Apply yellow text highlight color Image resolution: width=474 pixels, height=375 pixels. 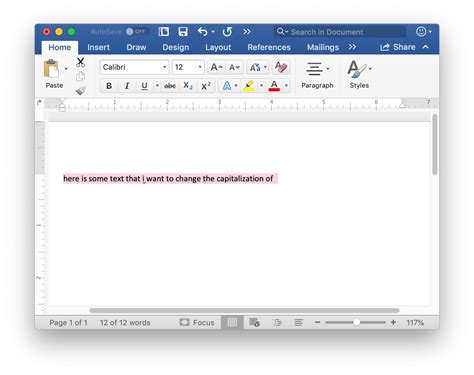pyautogui.click(x=249, y=86)
